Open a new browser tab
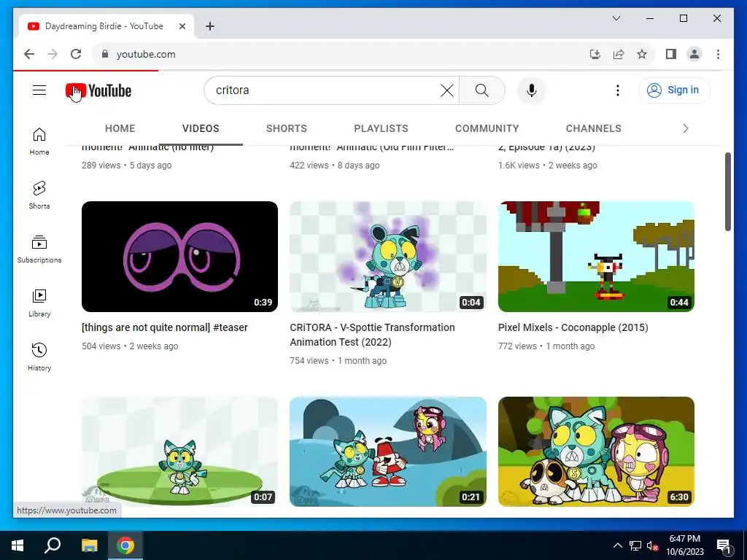This screenshot has height=560, width=747. click(x=210, y=26)
